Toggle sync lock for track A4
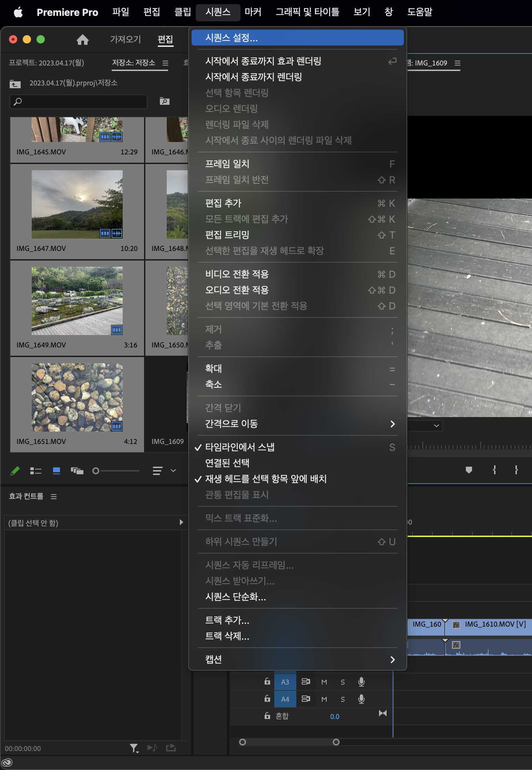This screenshot has height=770, width=532. click(x=306, y=699)
